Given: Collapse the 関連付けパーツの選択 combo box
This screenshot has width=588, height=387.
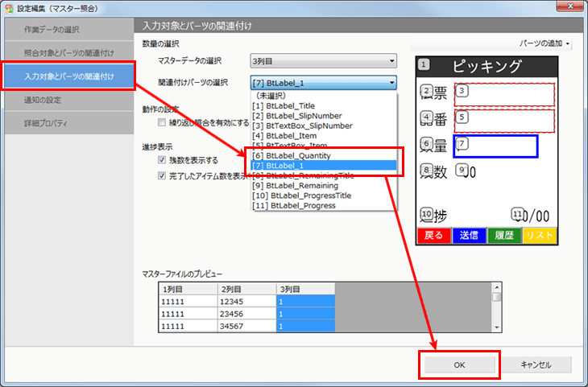Looking at the screenshot, I should (x=391, y=83).
